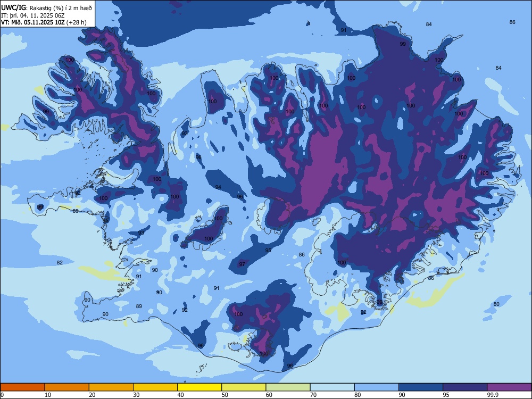Click the dark orange 0–10 legend swatch
This screenshot has width=532, height=399.
pos(22,387)
